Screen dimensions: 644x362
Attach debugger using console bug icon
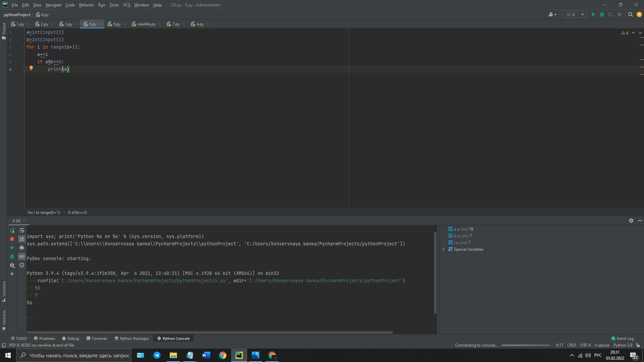pyautogui.click(x=12, y=256)
